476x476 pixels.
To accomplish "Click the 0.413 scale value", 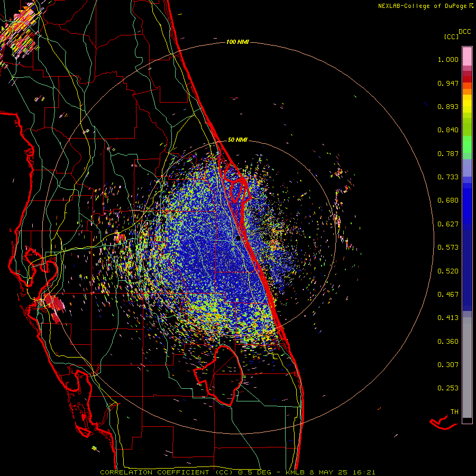I will [448, 318].
